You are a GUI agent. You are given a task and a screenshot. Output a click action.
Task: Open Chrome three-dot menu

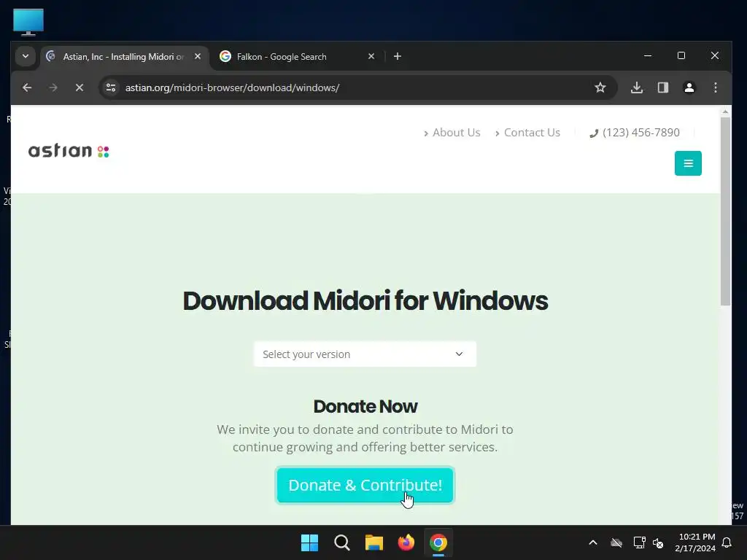click(x=716, y=87)
